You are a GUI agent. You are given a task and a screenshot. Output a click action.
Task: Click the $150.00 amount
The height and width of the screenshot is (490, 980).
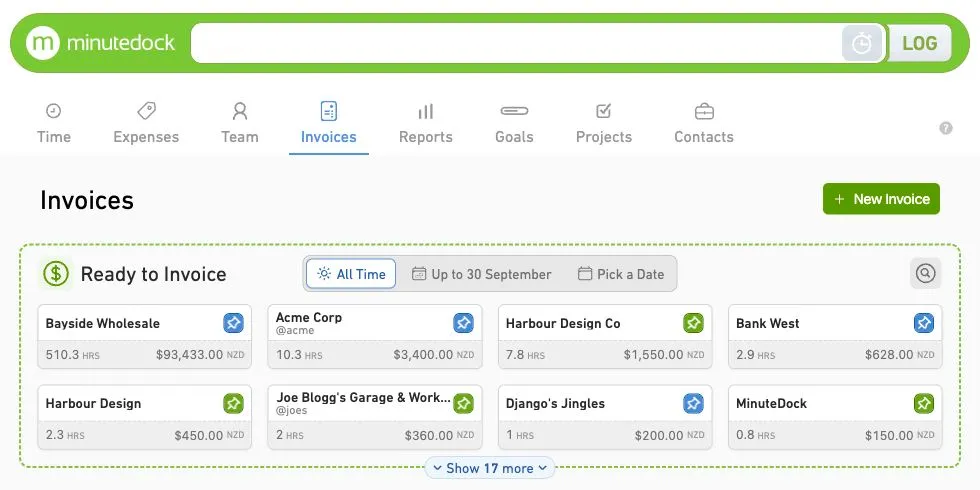coord(889,435)
